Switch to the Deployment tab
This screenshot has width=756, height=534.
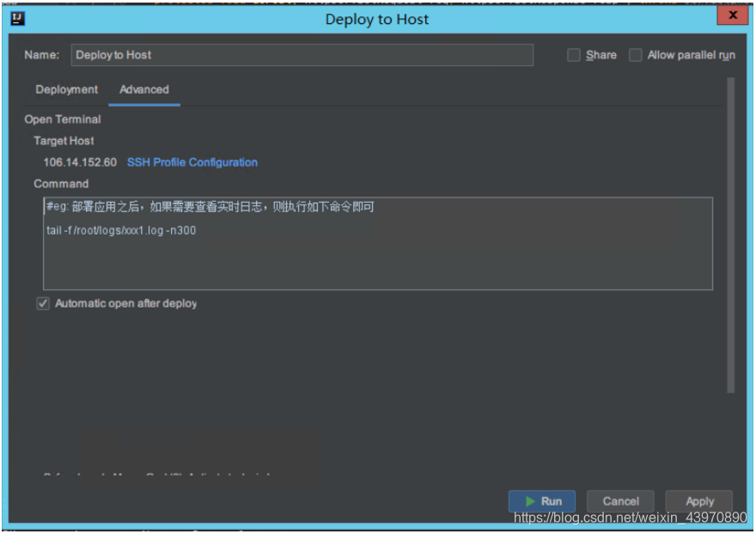(x=66, y=89)
